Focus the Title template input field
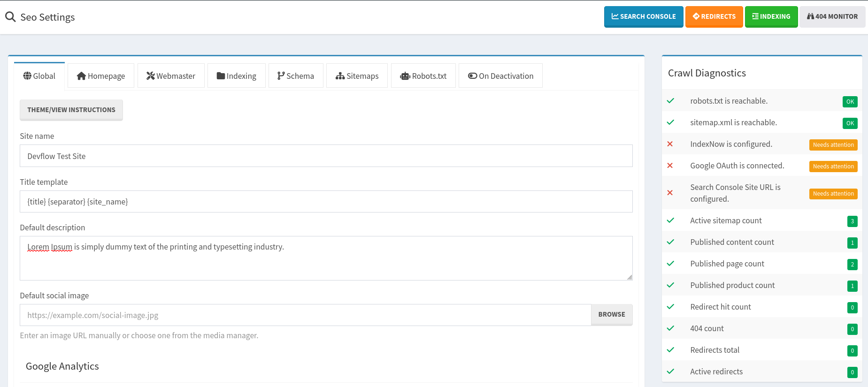Screen dimensions: 868x387 click(326, 201)
